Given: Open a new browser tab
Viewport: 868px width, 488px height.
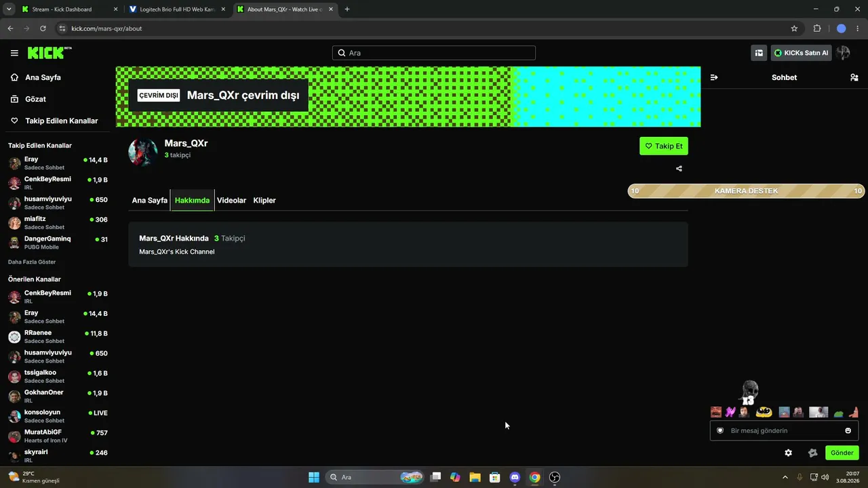Looking at the screenshot, I should point(347,9).
